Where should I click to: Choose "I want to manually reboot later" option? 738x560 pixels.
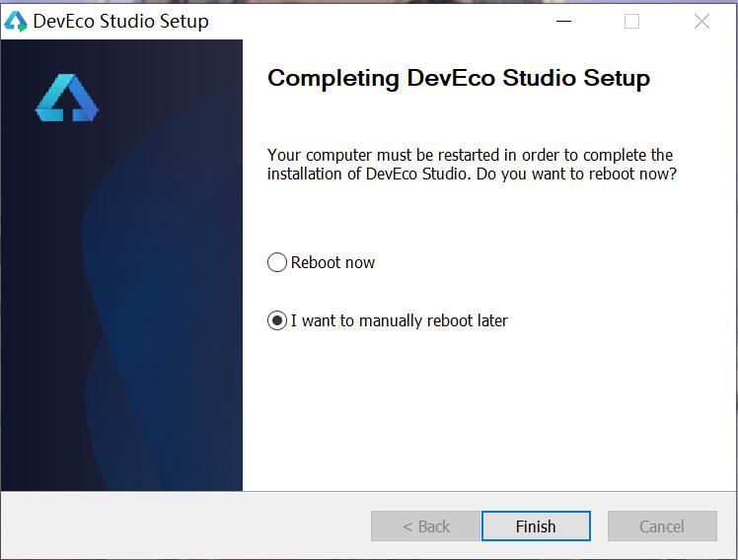[277, 320]
